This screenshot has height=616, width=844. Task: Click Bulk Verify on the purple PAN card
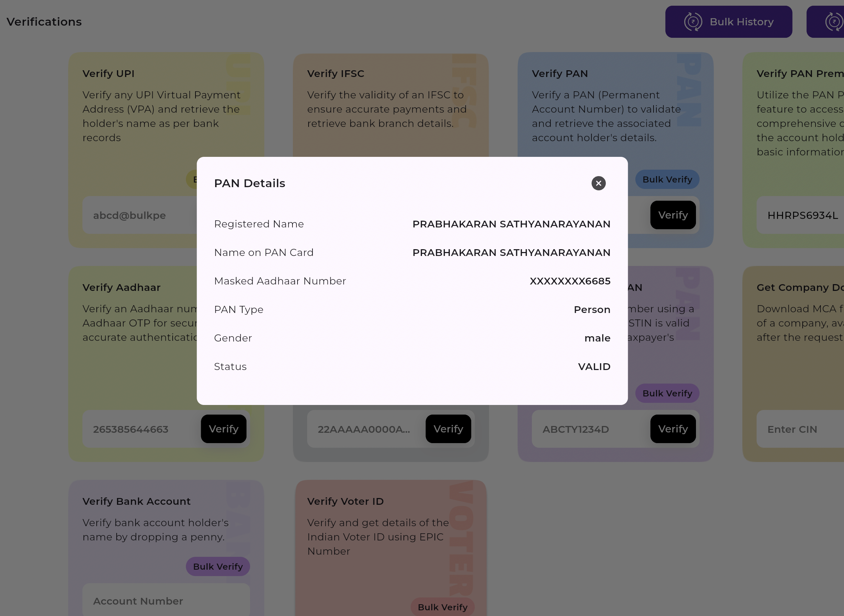[x=667, y=393]
